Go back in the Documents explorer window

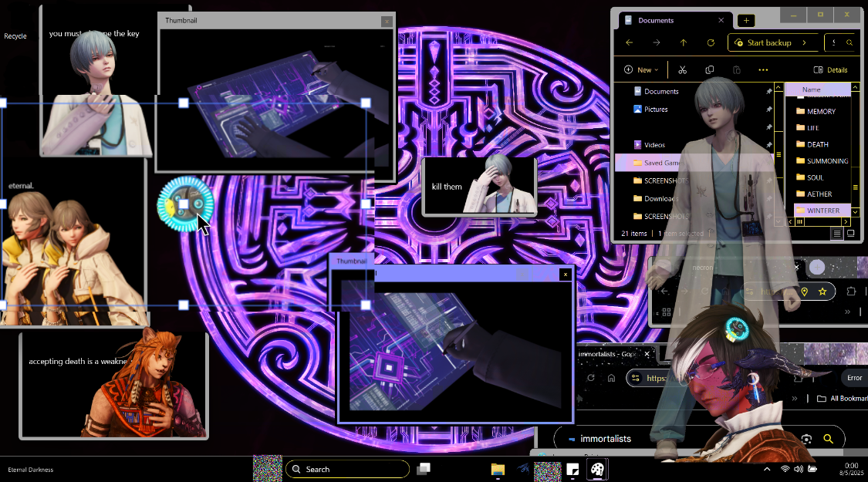(x=630, y=42)
